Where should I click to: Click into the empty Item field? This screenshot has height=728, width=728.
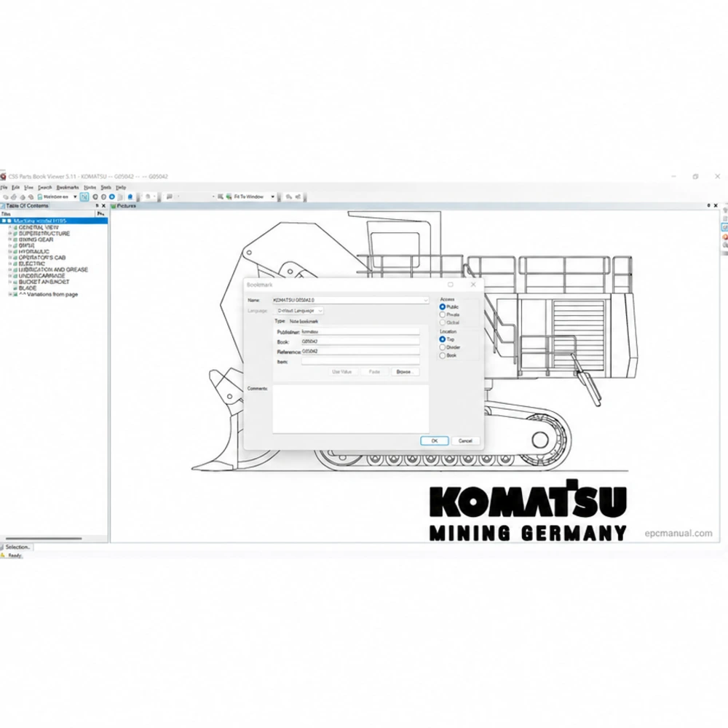[x=360, y=362]
